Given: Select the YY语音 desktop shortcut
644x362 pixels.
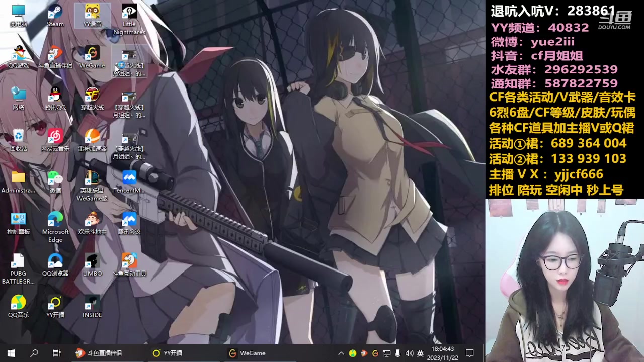Looking at the screenshot, I should click(92, 16).
